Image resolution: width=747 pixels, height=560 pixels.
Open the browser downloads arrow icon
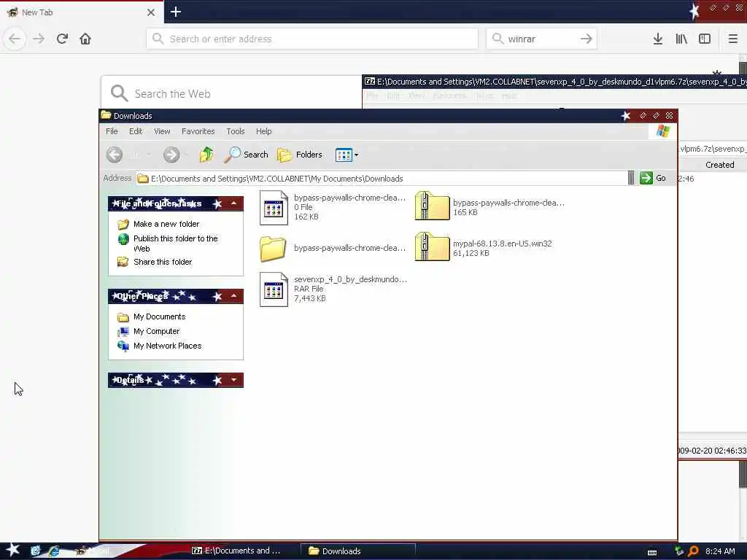pyautogui.click(x=658, y=39)
